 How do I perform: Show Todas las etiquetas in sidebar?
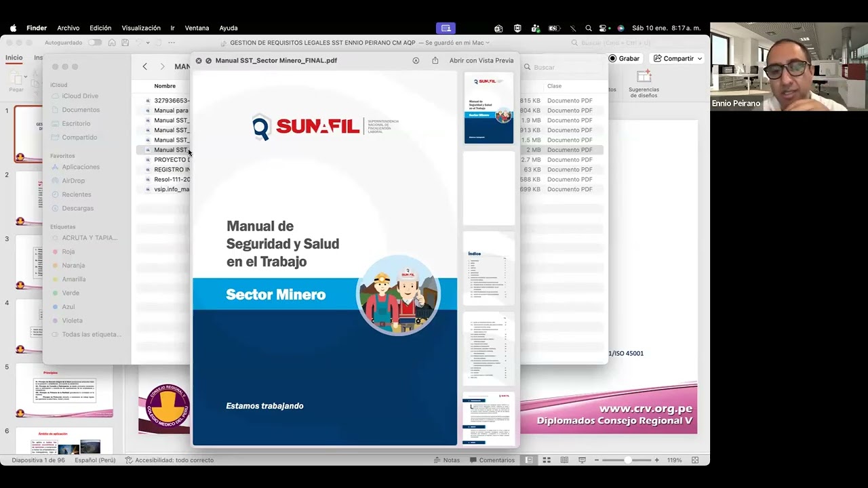[x=85, y=334]
